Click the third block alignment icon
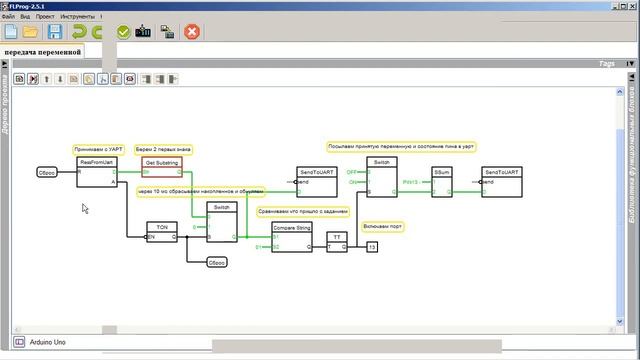 coord(173,79)
